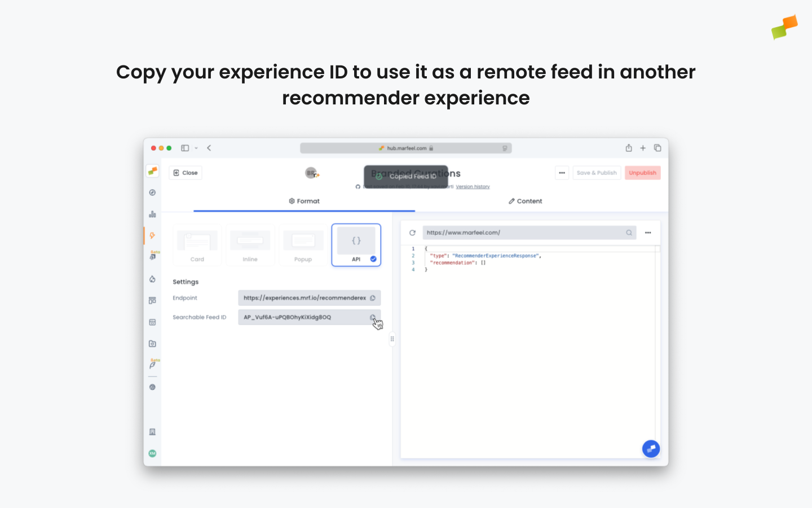Refresh the preview with the reload icon

pos(412,232)
